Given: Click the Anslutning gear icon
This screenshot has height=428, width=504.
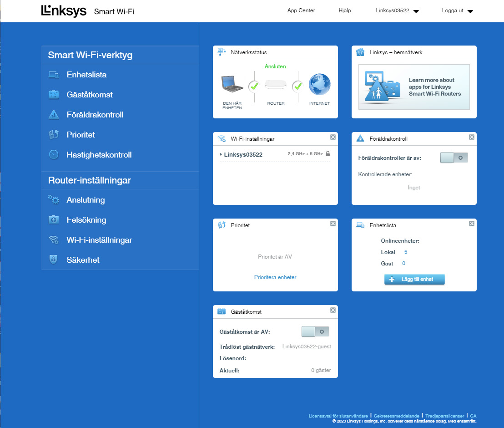Looking at the screenshot, I should [x=54, y=199].
